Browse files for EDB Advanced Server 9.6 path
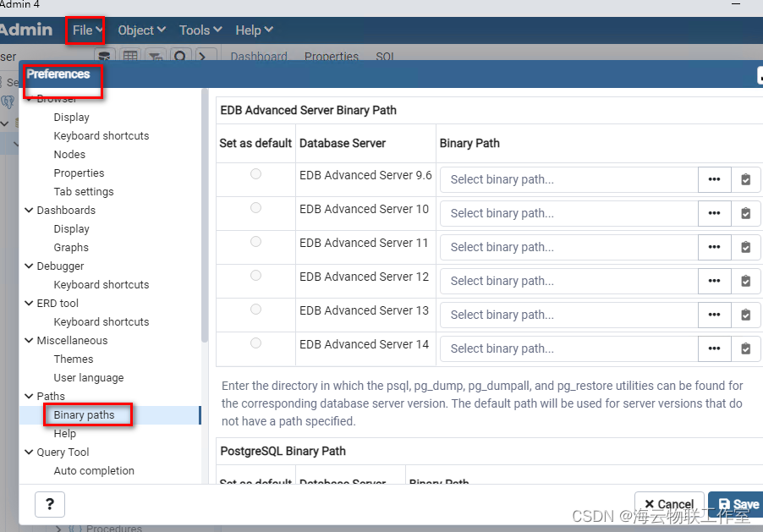 [714, 179]
